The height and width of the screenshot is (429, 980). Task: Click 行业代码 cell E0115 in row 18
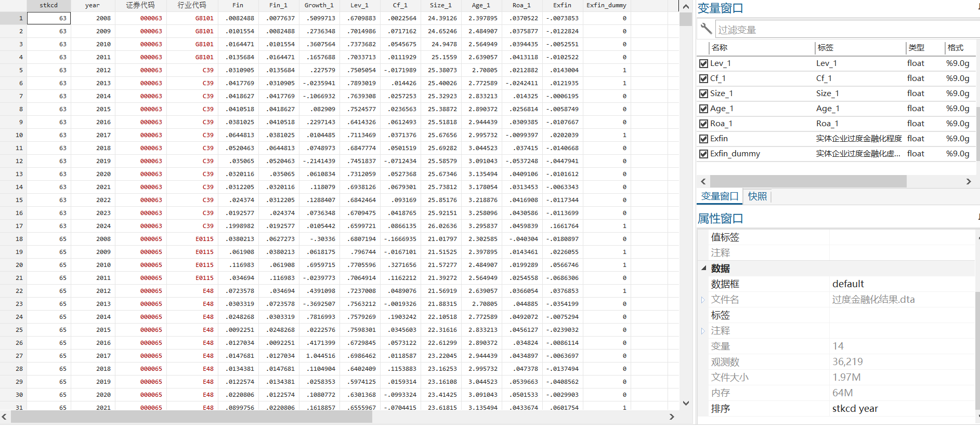[x=191, y=239]
